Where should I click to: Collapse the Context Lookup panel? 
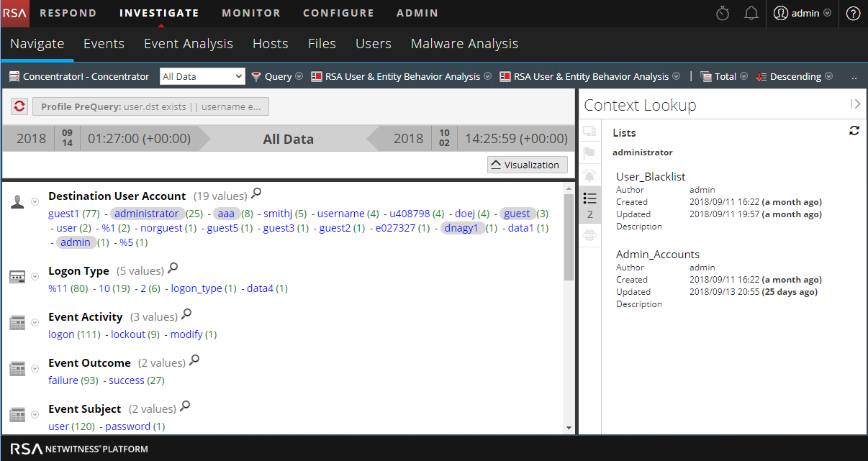click(x=855, y=104)
